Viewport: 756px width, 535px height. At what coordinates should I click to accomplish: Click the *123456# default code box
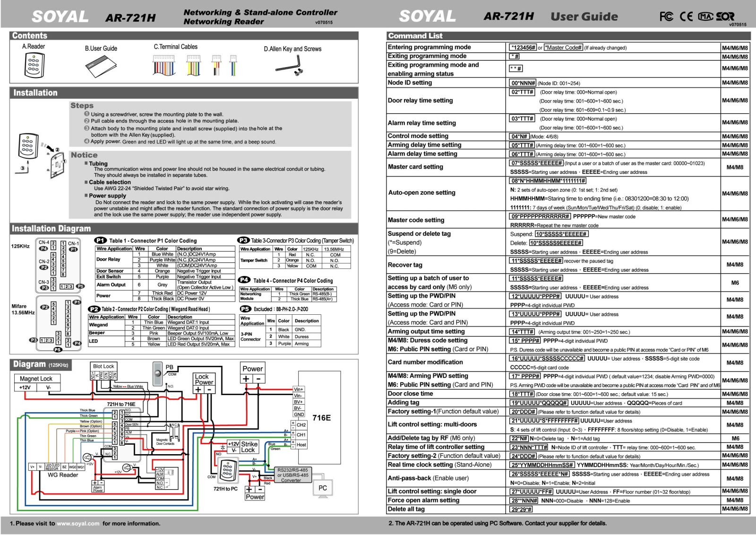tap(523, 48)
